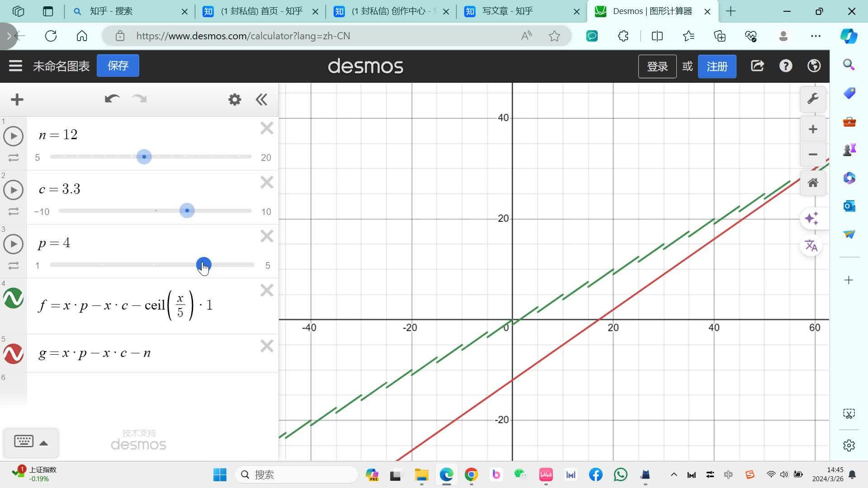Open Edge settings and more menu
The height and width of the screenshot is (488, 868).
[x=816, y=36]
